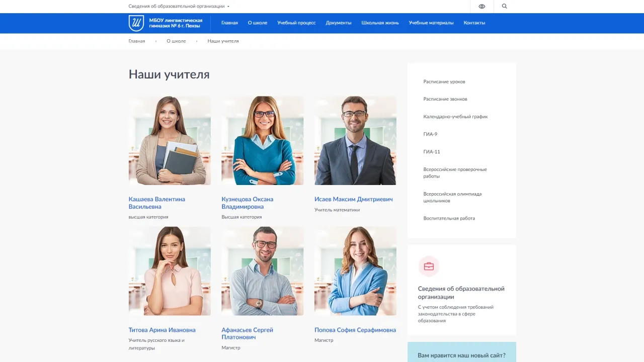Click photo of Кузнецова Оксана Владимировна

click(263, 141)
